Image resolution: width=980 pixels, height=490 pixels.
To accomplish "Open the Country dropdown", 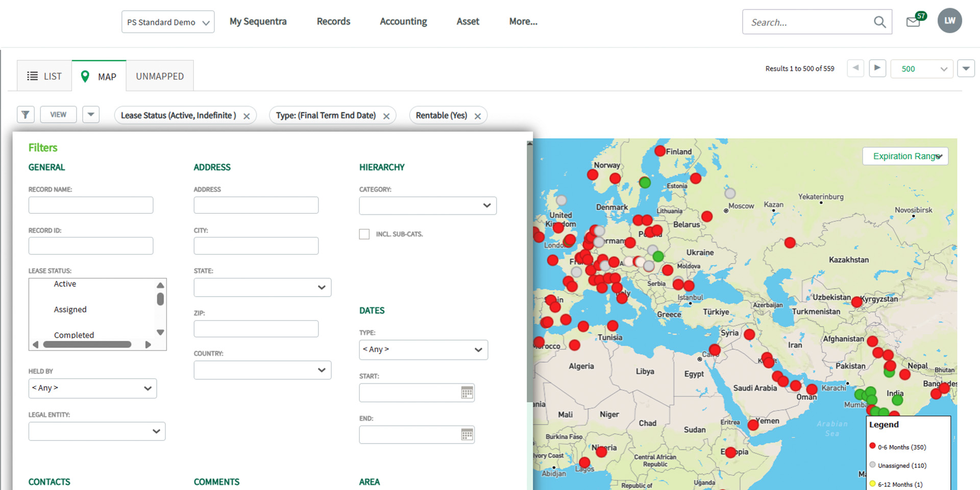I will pos(262,370).
